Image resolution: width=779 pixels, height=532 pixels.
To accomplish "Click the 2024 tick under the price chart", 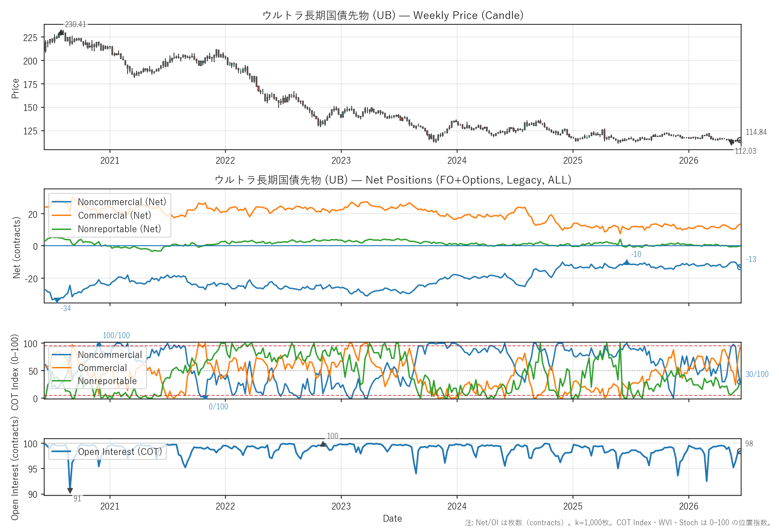I will pyautogui.click(x=457, y=161).
